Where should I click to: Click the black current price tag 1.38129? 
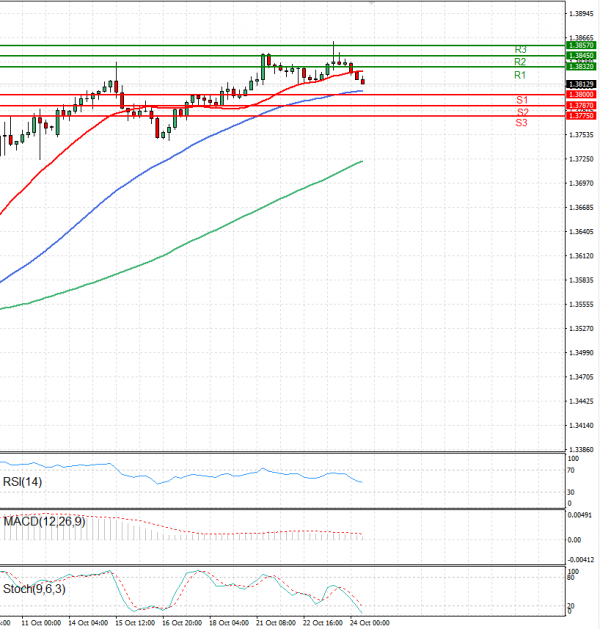coord(581,84)
